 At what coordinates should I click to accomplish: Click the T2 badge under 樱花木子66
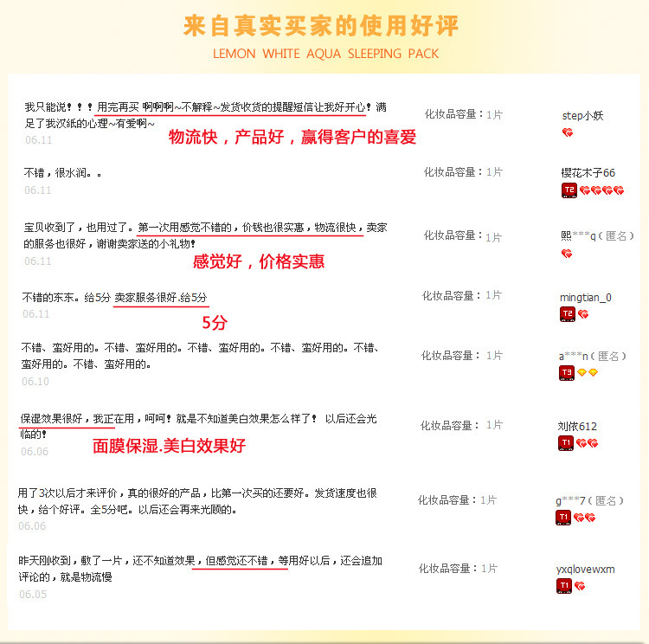pos(569,190)
